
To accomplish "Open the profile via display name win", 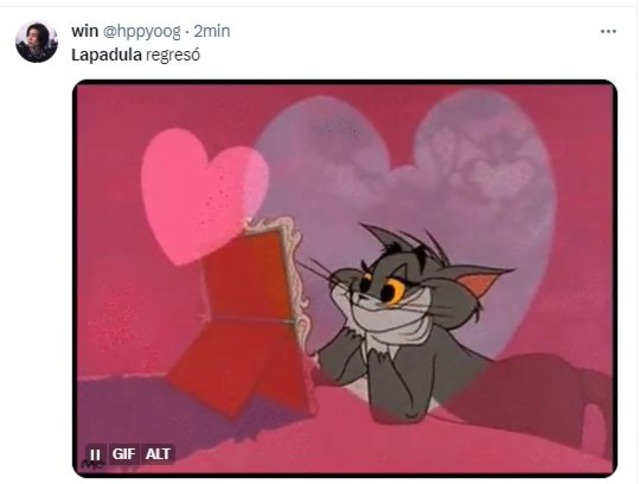I will [84, 31].
